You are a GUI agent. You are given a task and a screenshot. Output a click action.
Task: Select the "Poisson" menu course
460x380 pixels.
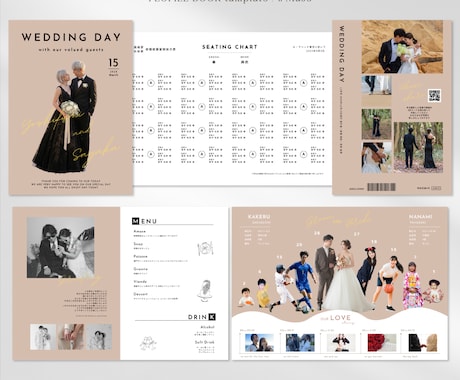(140, 256)
